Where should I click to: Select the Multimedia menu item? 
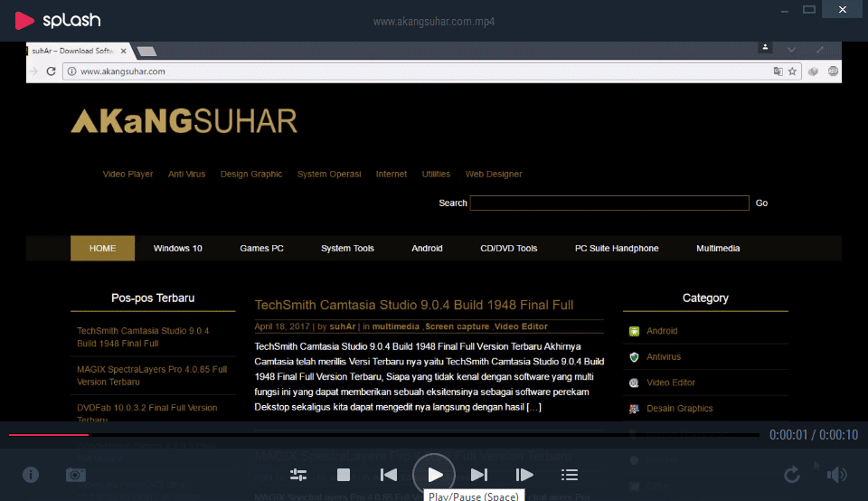click(718, 248)
